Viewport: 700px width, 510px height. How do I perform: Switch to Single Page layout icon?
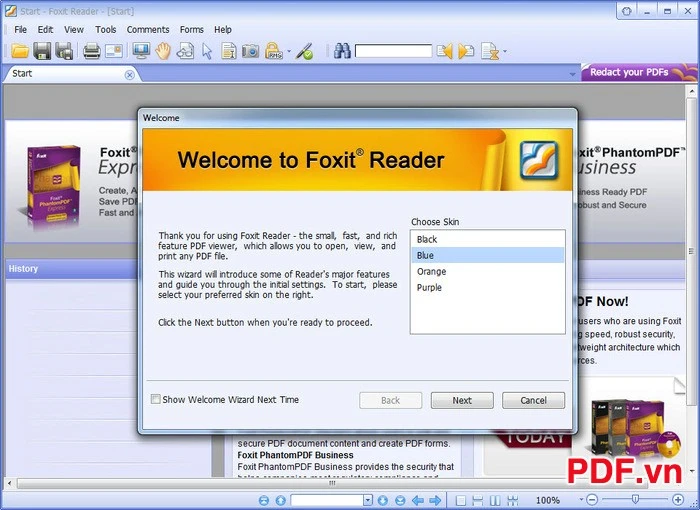pos(461,500)
